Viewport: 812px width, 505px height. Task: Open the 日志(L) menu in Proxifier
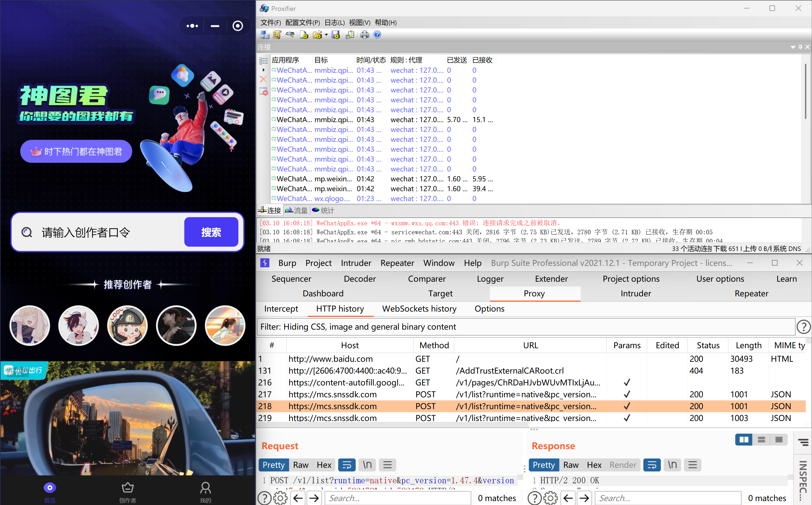click(x=334, y=22)
